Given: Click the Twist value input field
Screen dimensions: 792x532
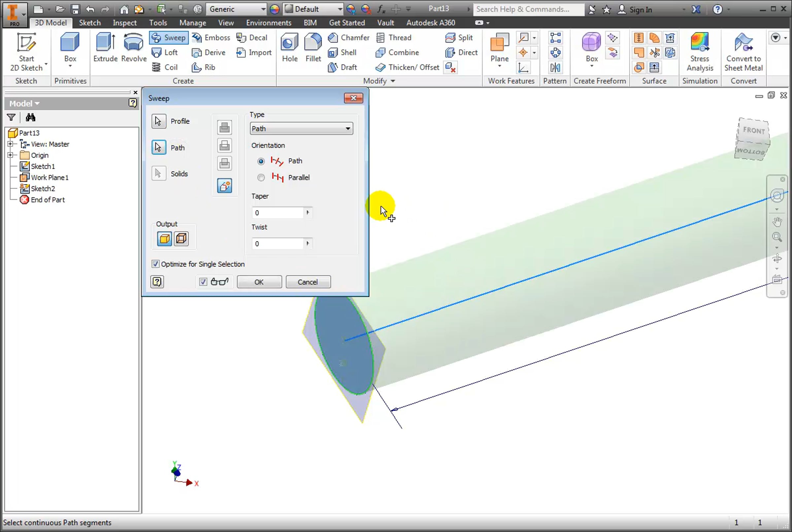Looking at the screenshot, I should (x=278, y=244).
